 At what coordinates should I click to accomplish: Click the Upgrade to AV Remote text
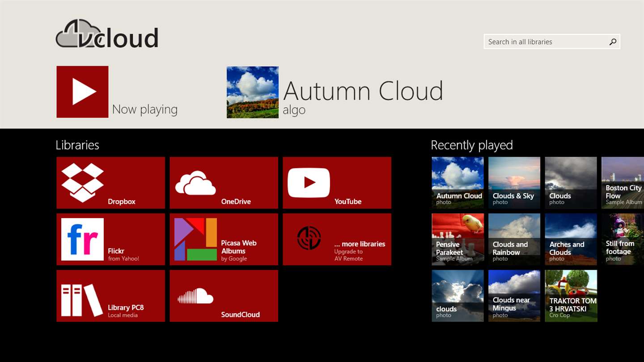[349, 255]
